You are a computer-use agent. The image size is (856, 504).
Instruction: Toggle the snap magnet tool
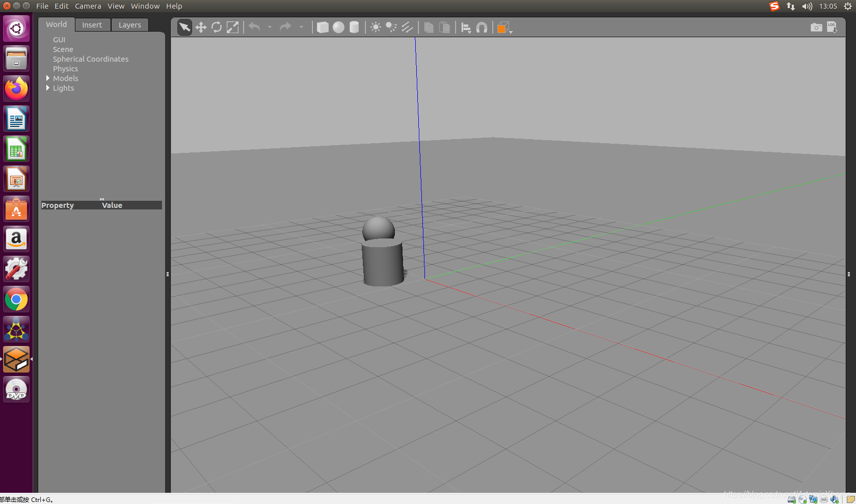[481, 27]
